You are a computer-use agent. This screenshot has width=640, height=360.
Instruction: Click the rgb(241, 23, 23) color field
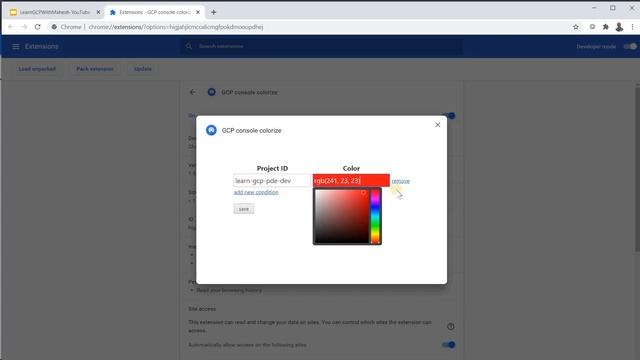[x=351, y=180]
